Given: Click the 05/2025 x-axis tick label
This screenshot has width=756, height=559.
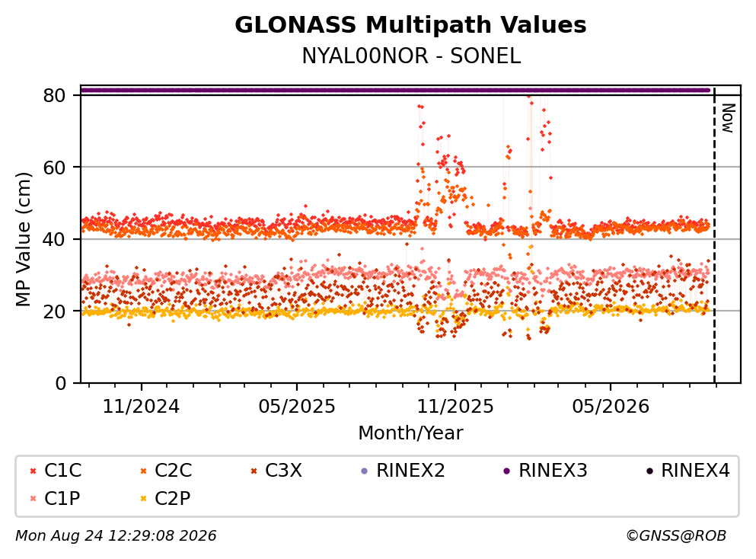Looking at the screenshot, I should (296, 407).
